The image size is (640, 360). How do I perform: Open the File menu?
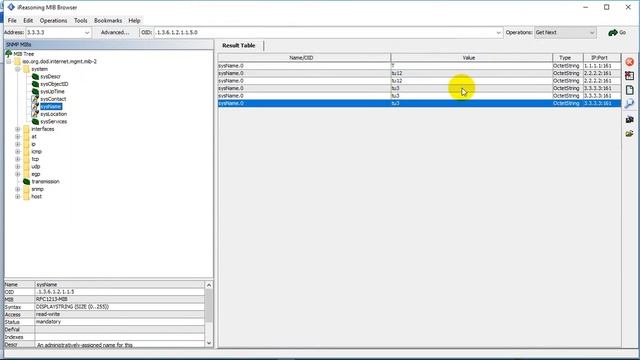coord(12,20)
